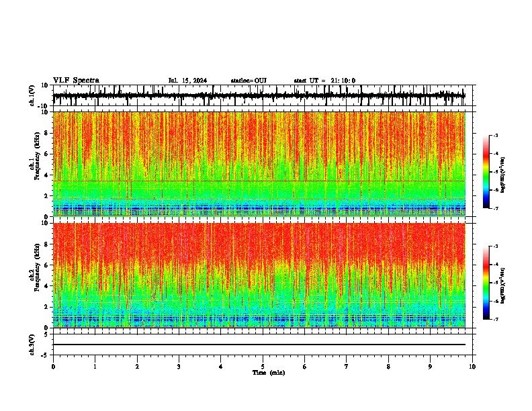532x411 pixels.
Task: Click the "VLF Spectra" title text
Action: click(76, 81)
